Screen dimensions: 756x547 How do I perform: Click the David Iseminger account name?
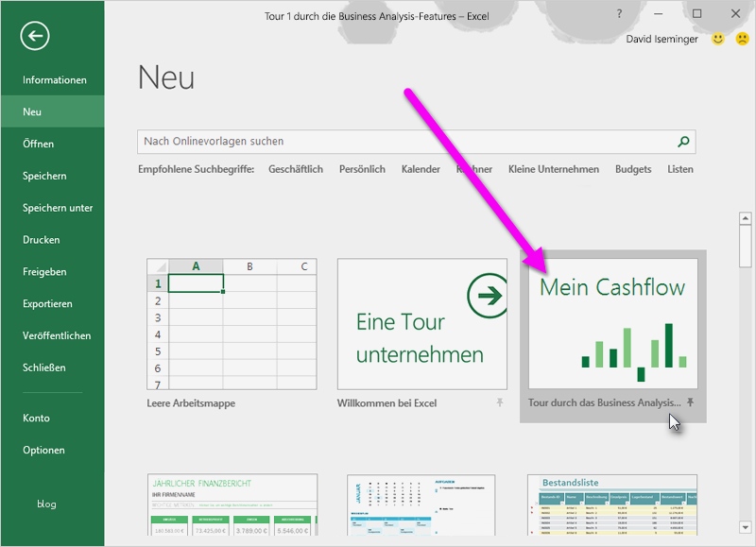click(x=661, y=39)
